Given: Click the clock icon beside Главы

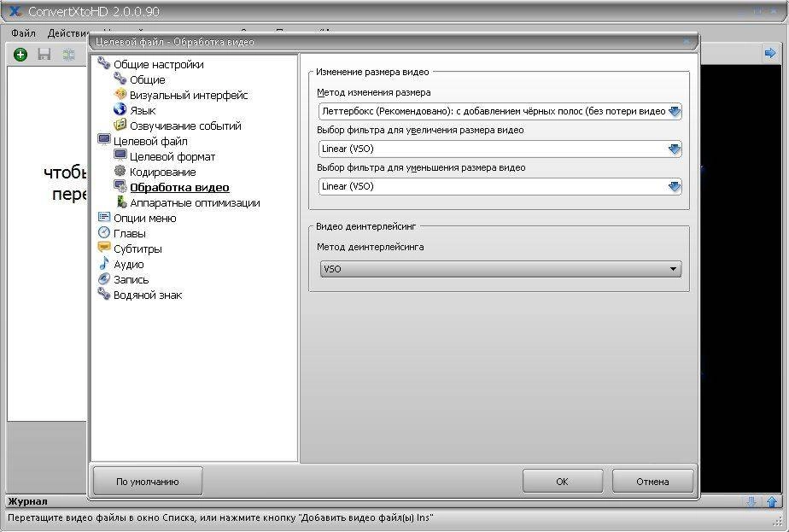Looking at the screenshot, I should coord(103,232).
